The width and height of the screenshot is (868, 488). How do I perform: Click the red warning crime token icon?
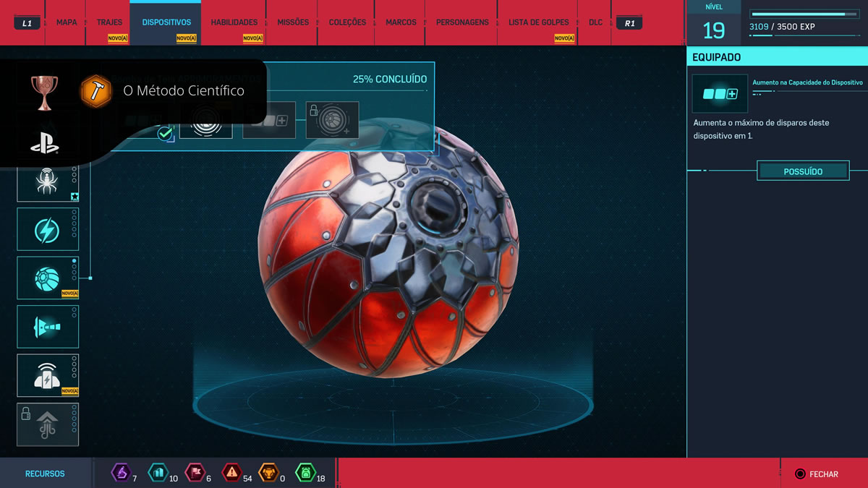pos(231,473)
